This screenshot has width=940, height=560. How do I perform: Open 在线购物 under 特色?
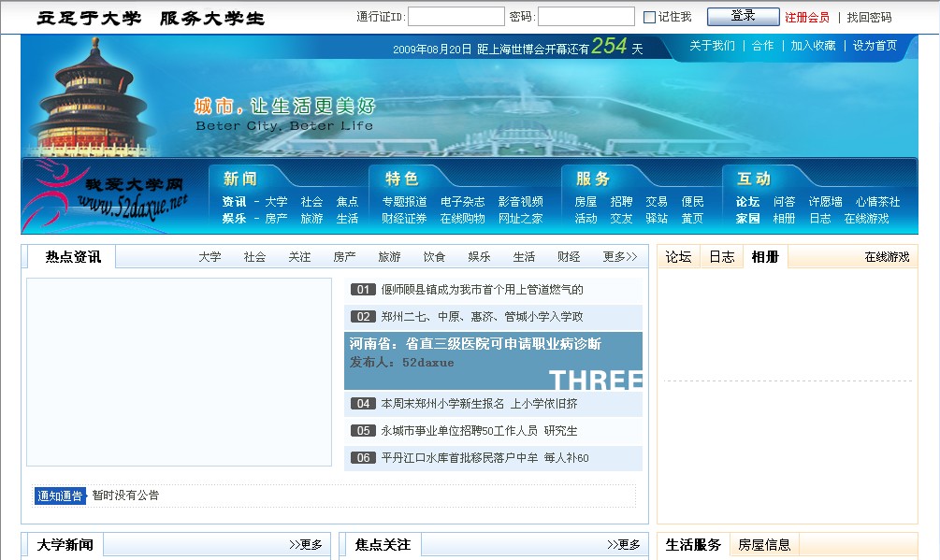point(462,219)
